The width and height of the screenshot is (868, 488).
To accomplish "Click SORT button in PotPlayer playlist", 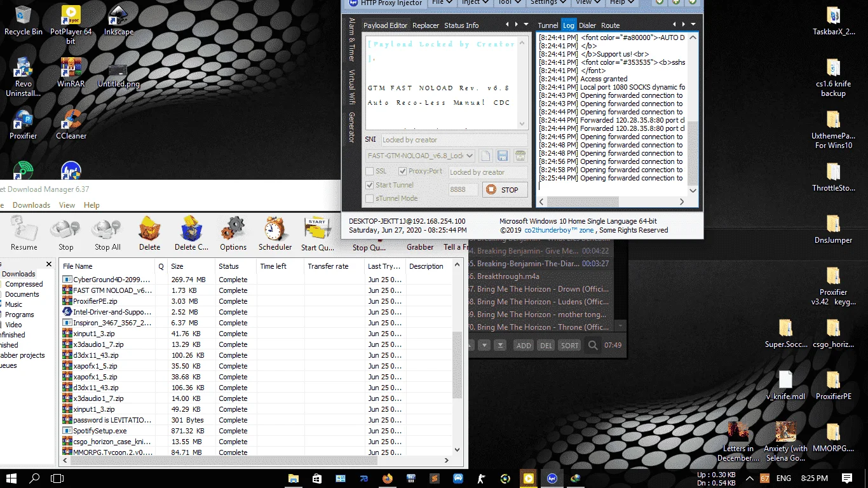I will [x=569, y=345].
